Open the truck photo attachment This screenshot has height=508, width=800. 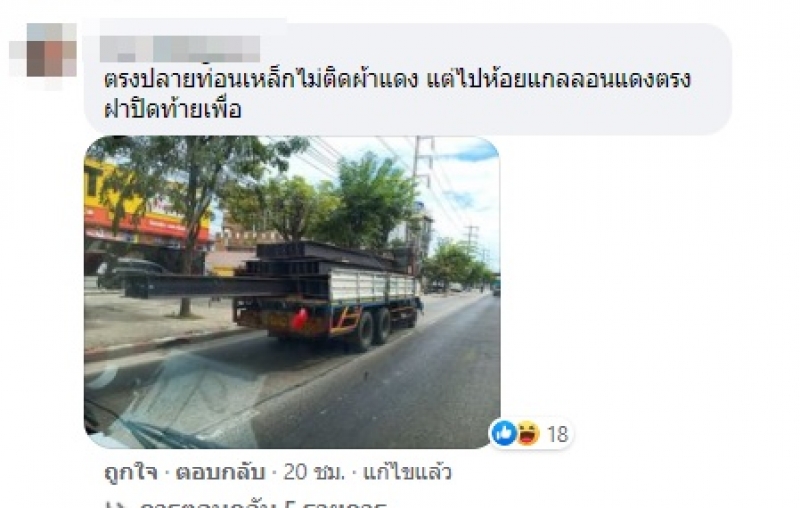pyautogui.click(x=292, y=292)
